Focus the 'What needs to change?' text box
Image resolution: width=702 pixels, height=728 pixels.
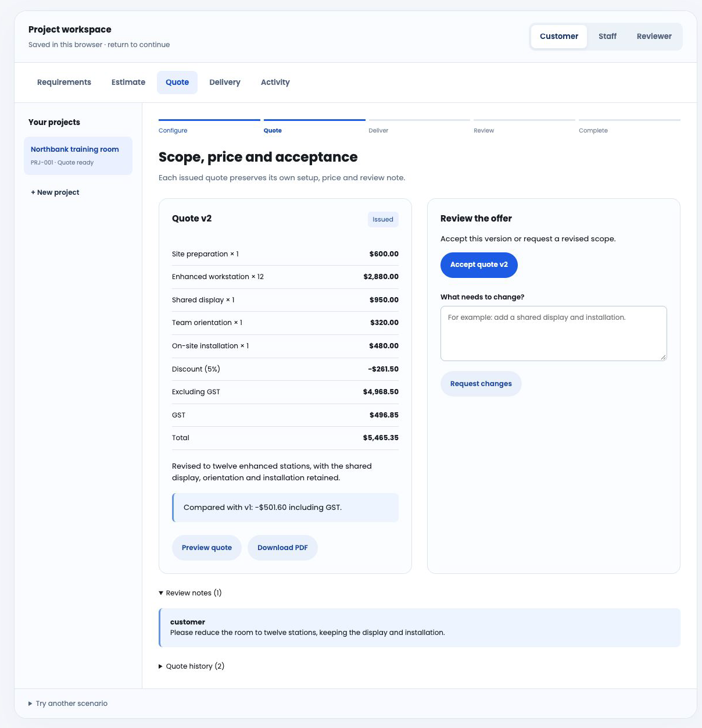point(553,333)
